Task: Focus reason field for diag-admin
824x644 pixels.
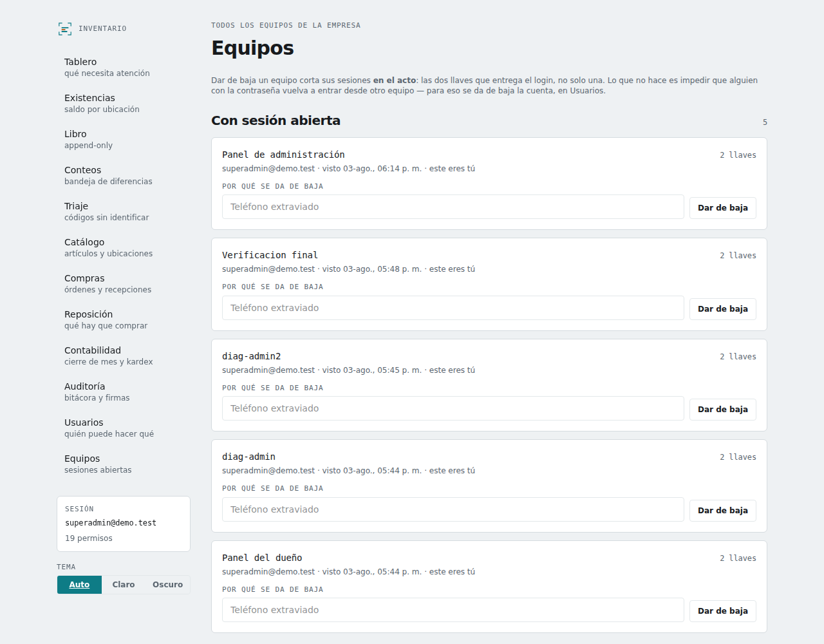Action: click(x=453, y=509)
